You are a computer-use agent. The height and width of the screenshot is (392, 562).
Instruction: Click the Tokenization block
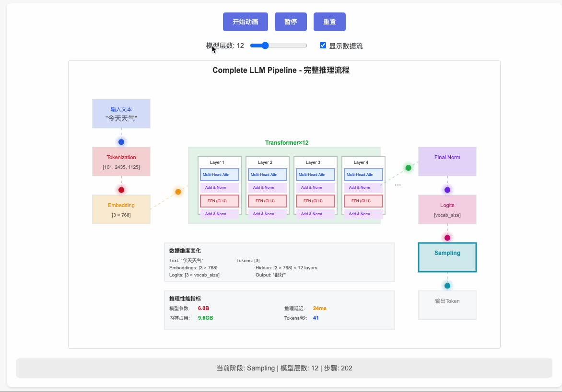[121, 161]
